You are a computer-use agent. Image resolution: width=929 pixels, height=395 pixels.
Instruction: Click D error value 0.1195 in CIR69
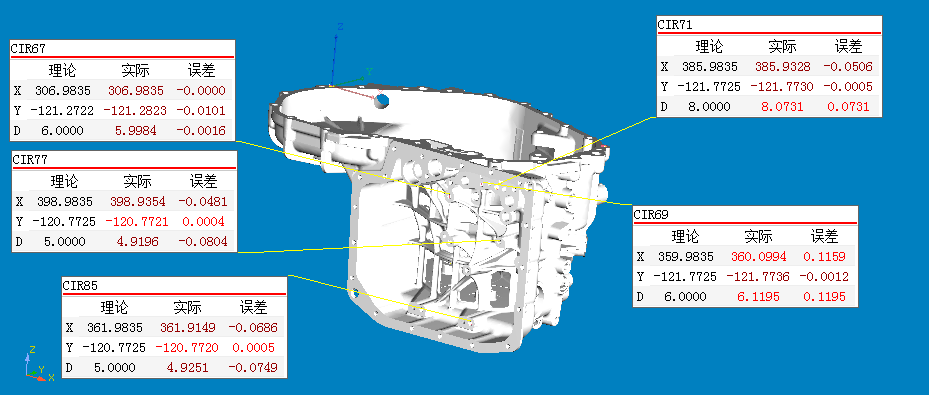point(824,297)
